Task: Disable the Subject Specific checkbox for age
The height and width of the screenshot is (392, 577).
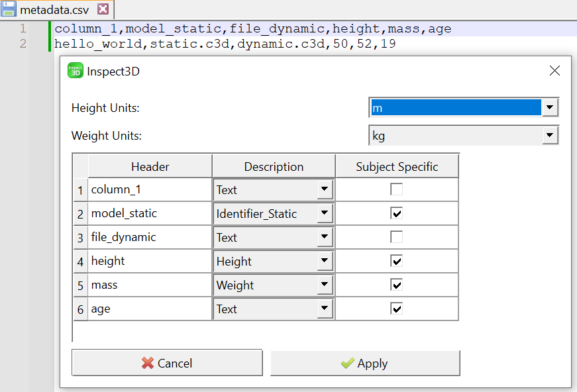Action: coord(396,309)
